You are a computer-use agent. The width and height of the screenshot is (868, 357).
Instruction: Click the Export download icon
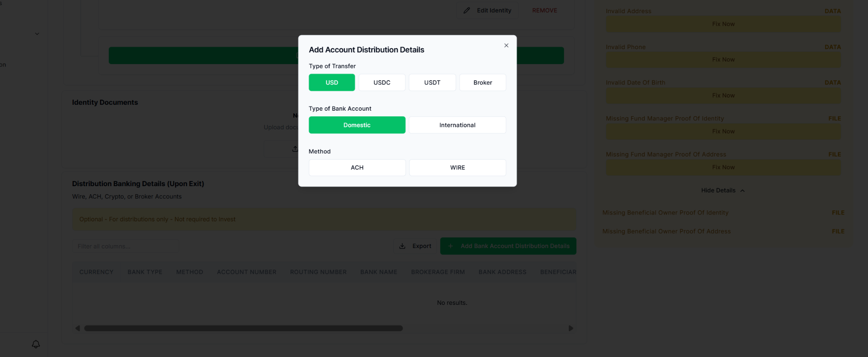pos(402,246)
